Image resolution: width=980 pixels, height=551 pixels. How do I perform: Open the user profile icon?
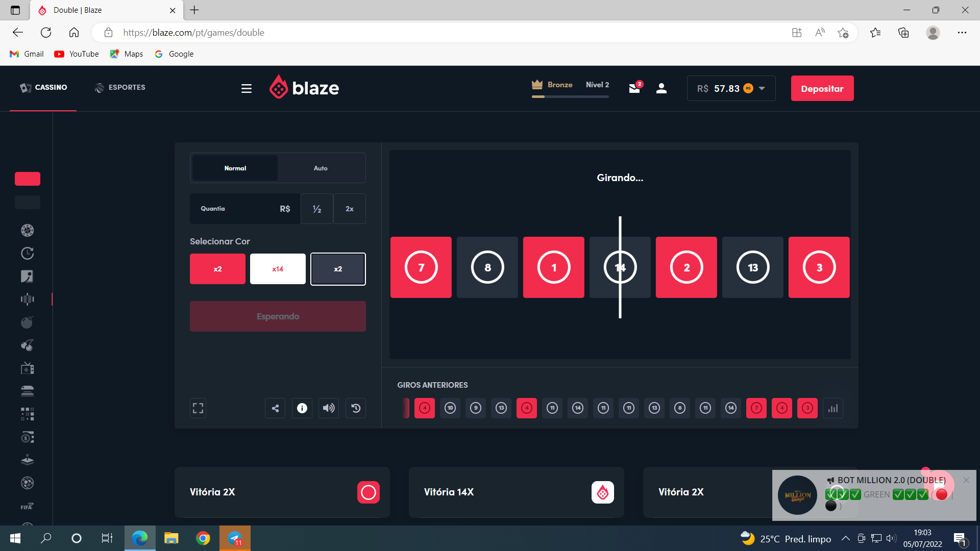[661, 88]
